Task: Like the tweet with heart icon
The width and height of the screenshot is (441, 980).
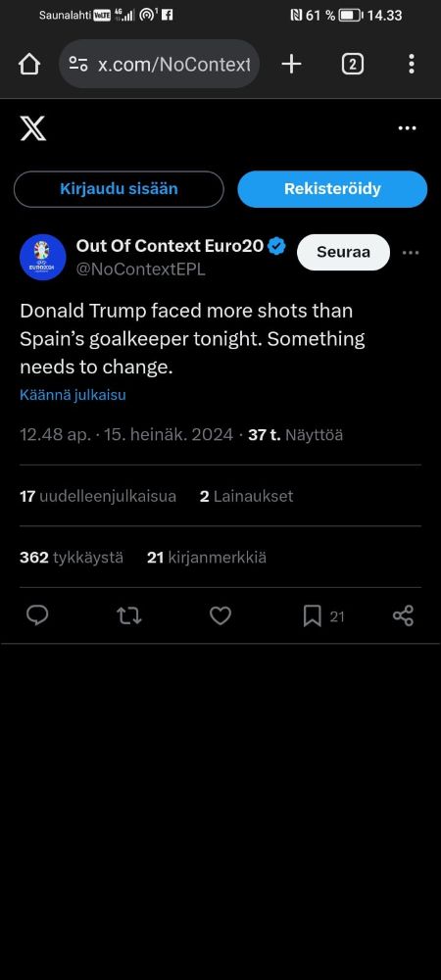Action: pyautogui.click(x=220, y=616)
